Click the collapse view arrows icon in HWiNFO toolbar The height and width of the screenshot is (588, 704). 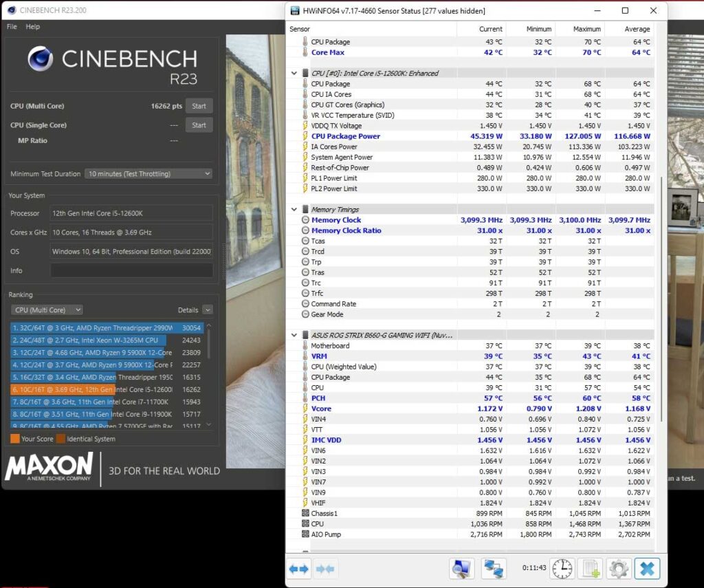(325, 569)
